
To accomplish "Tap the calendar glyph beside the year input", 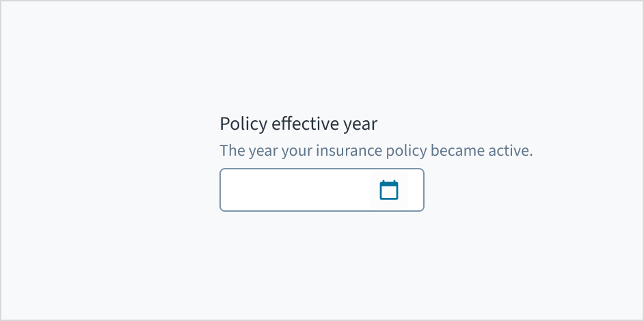I will (x=388, y=190).
